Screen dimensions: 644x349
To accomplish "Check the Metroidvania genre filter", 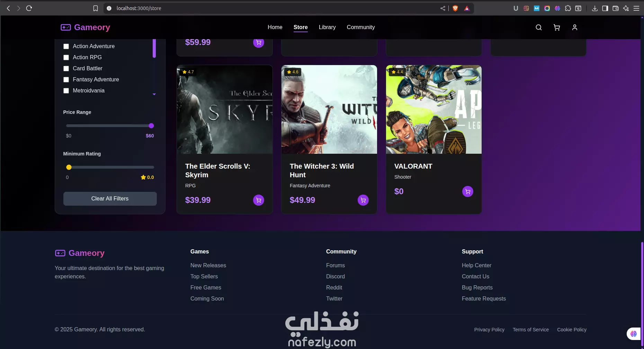I will 66,91.
